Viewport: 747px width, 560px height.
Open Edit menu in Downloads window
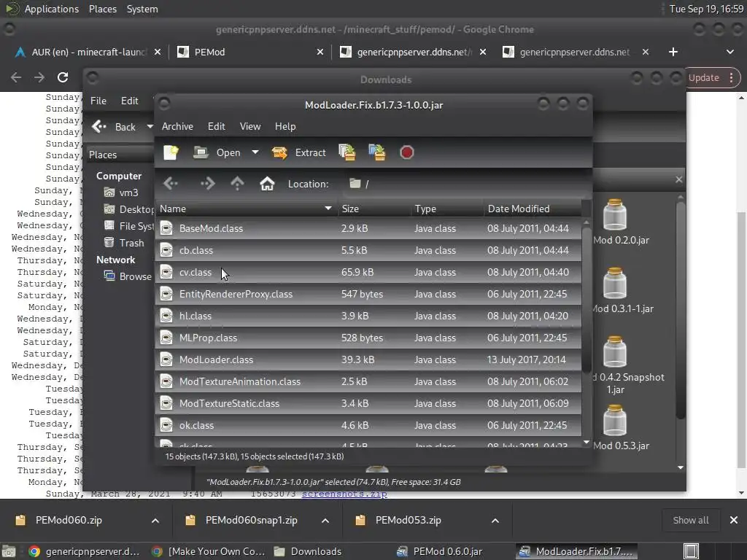pyautogui.click(x=129, y=101)
